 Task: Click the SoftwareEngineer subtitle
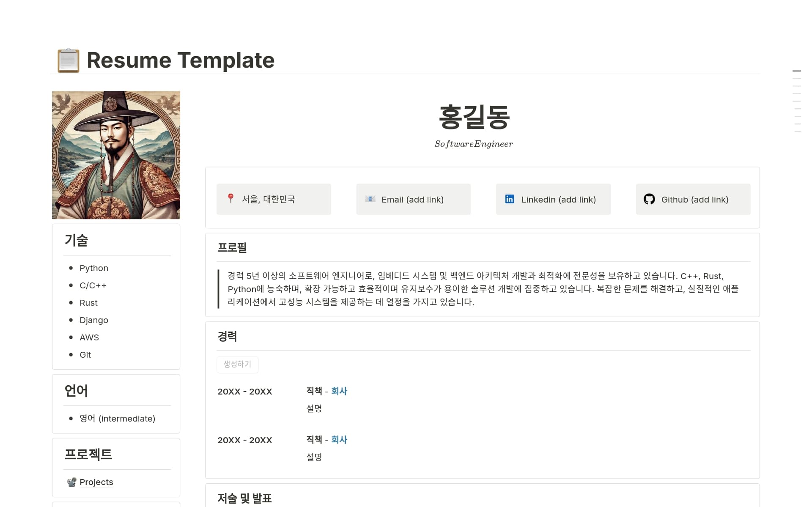click(474, 144)
